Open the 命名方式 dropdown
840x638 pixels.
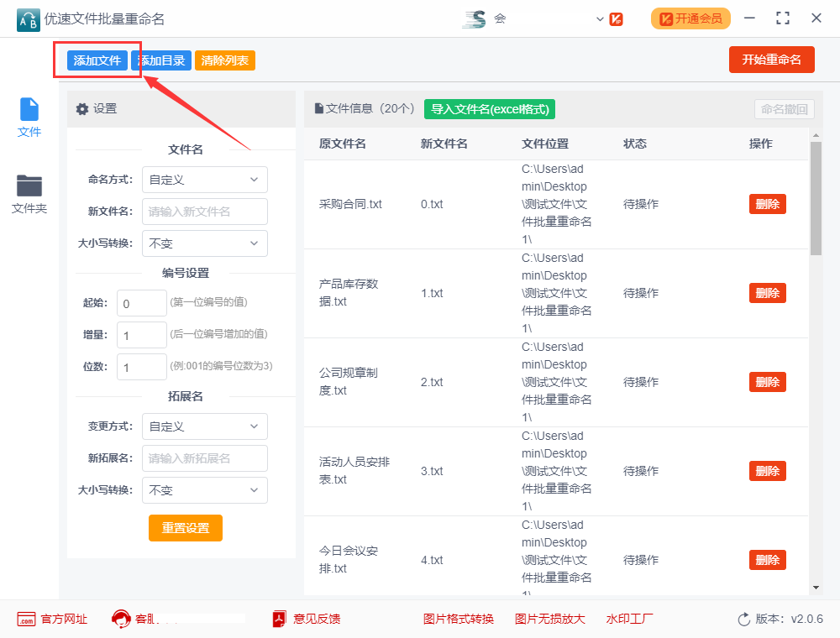pos(204,180)
